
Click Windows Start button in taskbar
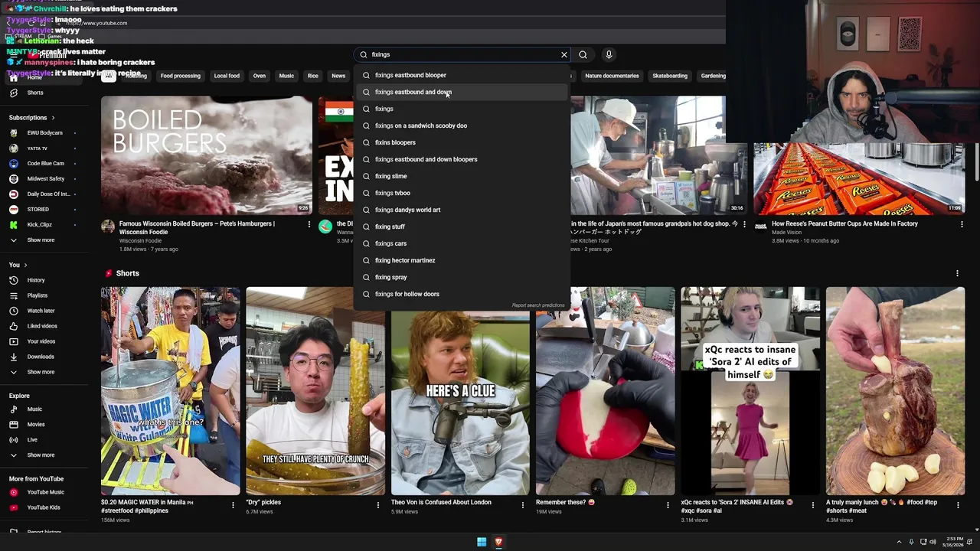pos(482,542)
